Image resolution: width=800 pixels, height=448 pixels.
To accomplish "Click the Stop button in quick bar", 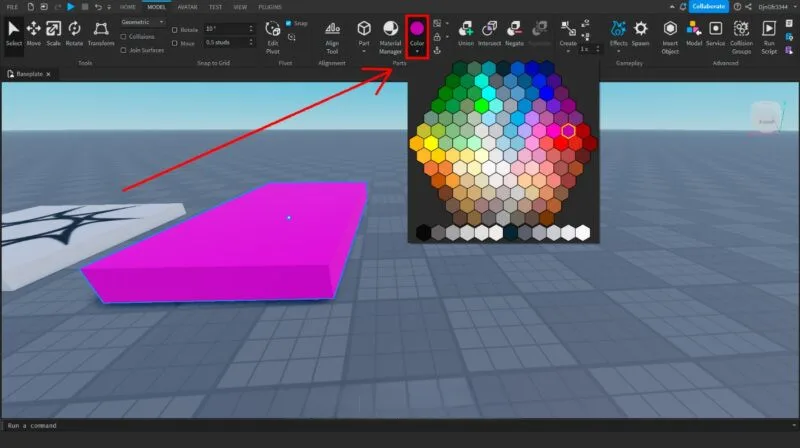I will [x=85, y=7].
